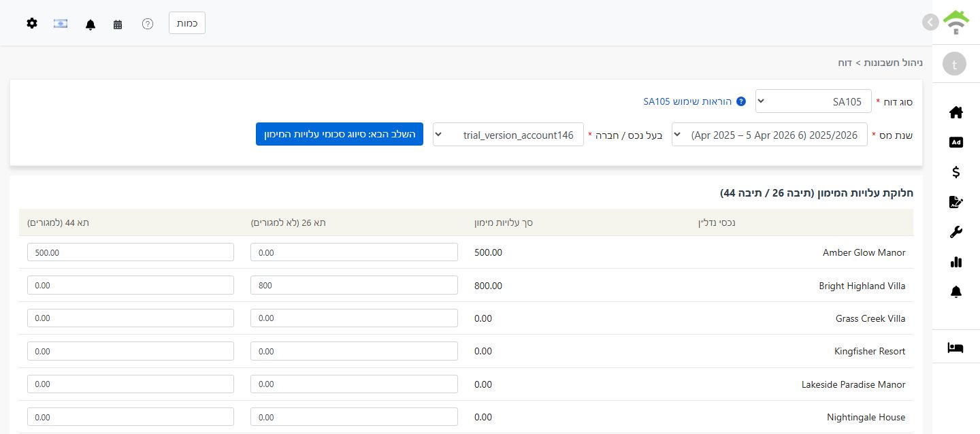The image size is (980, 434).
Task: Open the reports bar chart sidebar icon
Action: tap(955, 262)
